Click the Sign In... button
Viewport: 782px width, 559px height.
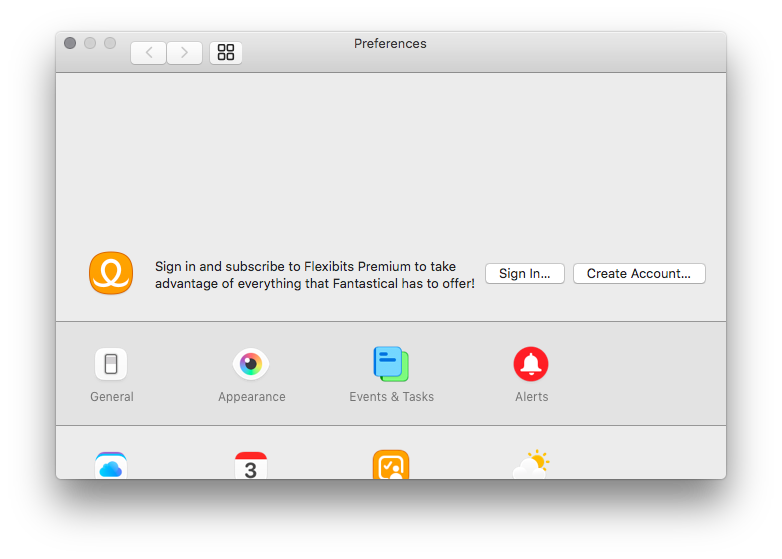click(x=525, y=273)
